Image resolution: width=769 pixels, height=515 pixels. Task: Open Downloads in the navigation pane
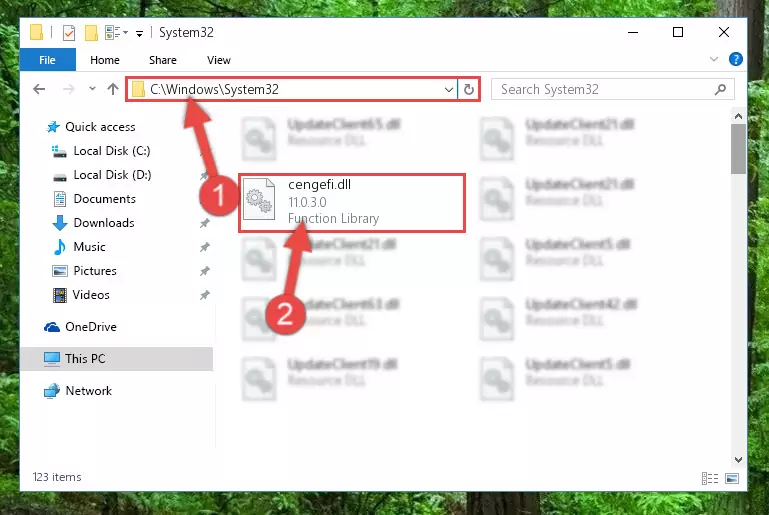(104, 223)
